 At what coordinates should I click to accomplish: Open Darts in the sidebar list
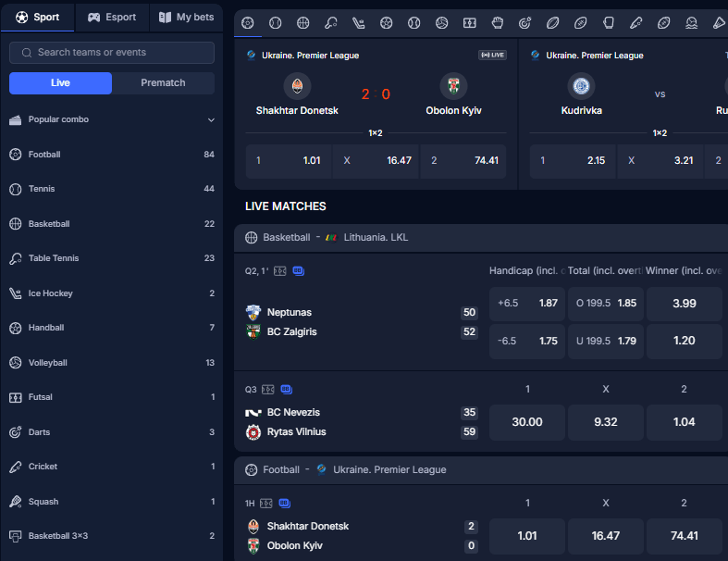coord(112,431)
